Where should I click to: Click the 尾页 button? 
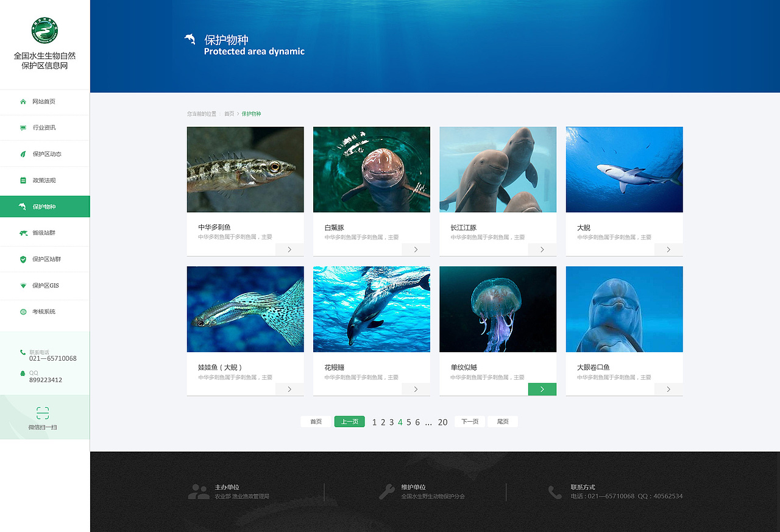tap(503, 422)
